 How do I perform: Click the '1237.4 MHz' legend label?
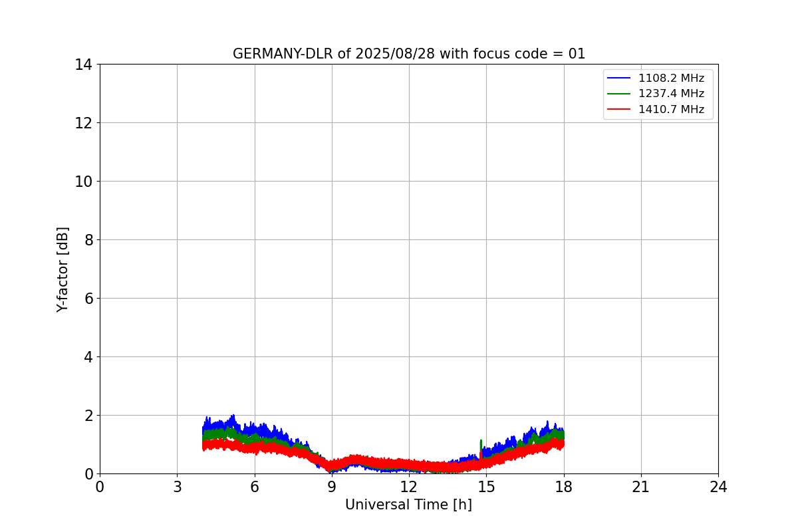(x=671, y=94)
